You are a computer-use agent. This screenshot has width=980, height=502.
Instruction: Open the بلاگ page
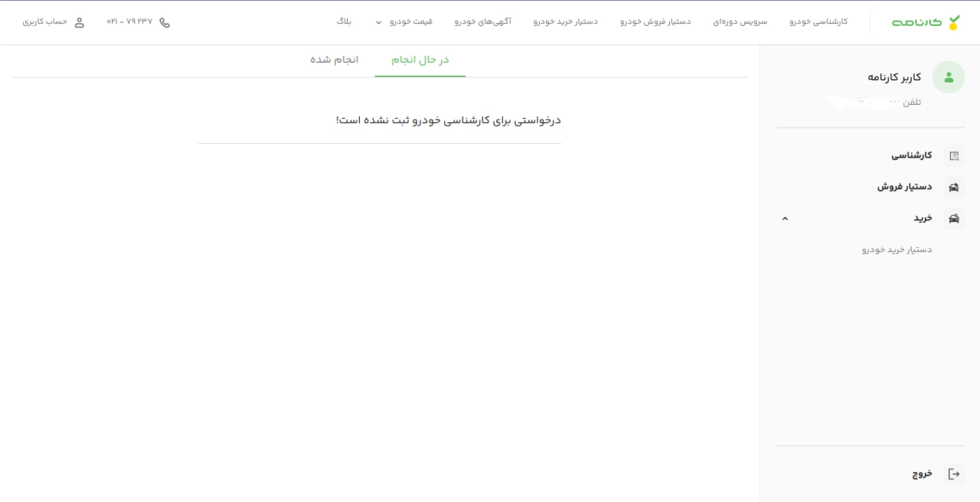344,22
